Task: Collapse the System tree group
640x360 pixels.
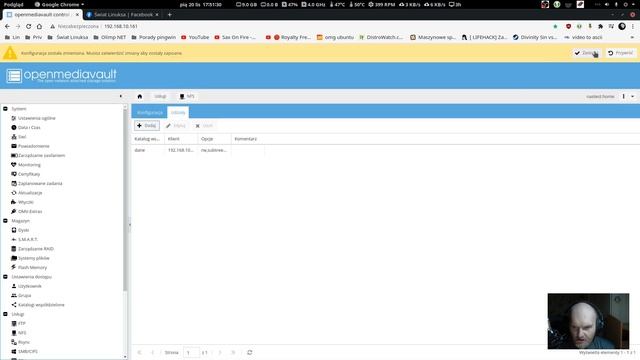Action: tap(5, 109)
